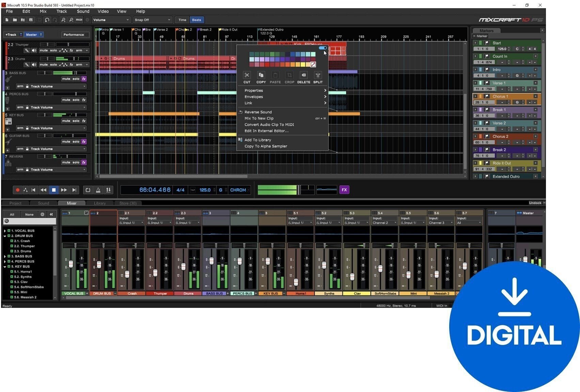This screenshot has height=392, width=580.
Task: Open the Snap Off dropdown
Action: pyautogui.click(x=152, y=19)
